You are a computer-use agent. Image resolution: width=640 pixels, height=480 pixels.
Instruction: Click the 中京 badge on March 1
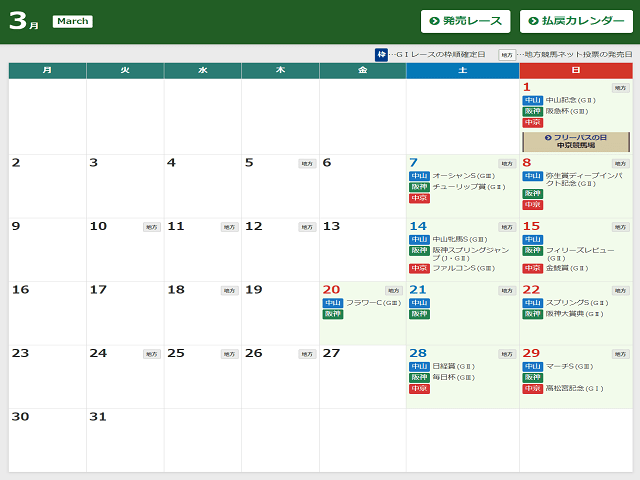coord(533,122)
